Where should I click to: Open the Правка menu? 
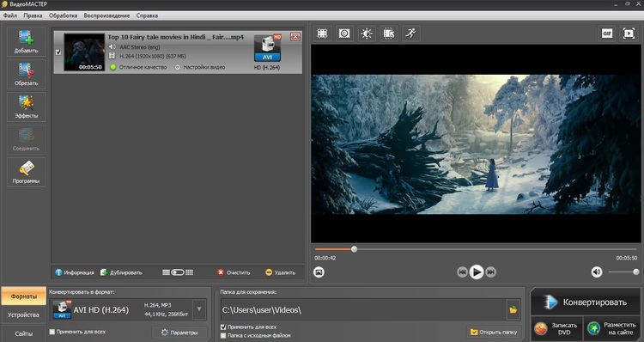click(x=33, y=15)
